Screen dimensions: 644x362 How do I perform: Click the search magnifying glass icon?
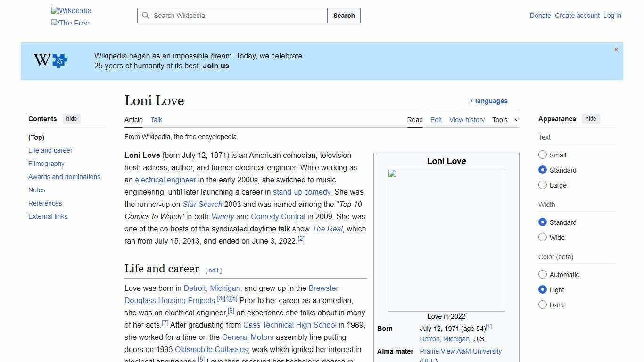click(x=146, y=16)
